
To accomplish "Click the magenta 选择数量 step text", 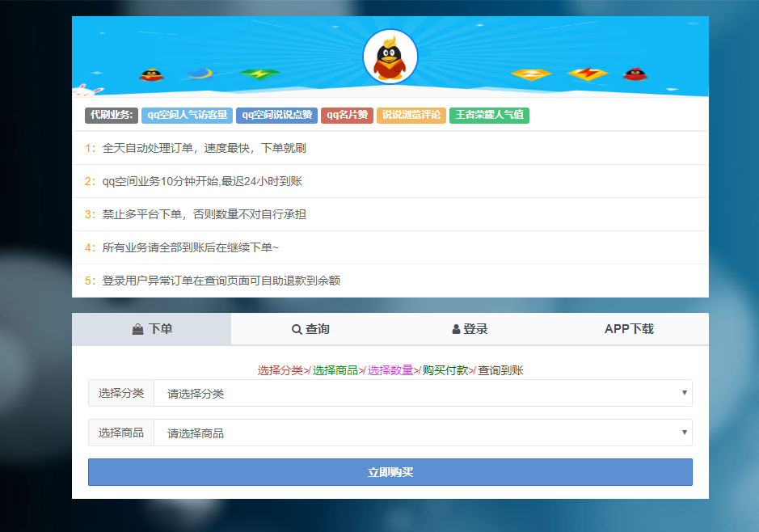I will [x=390, y=370].
